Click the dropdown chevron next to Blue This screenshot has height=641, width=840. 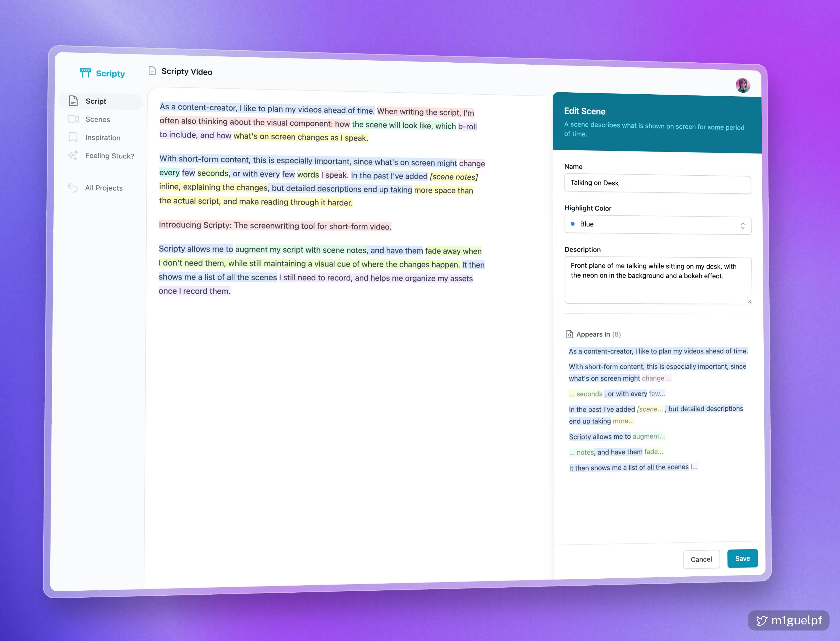742,225
